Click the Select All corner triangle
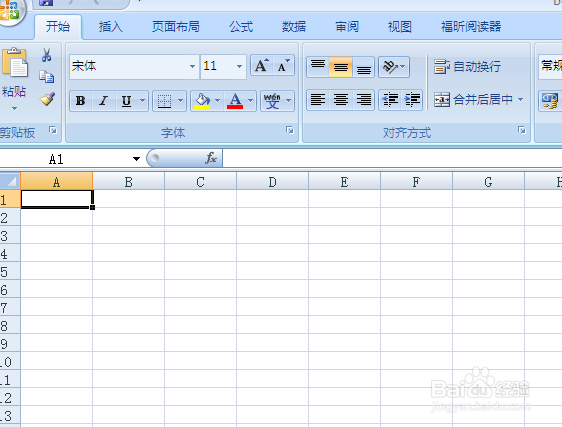 (x=10, y=181)
